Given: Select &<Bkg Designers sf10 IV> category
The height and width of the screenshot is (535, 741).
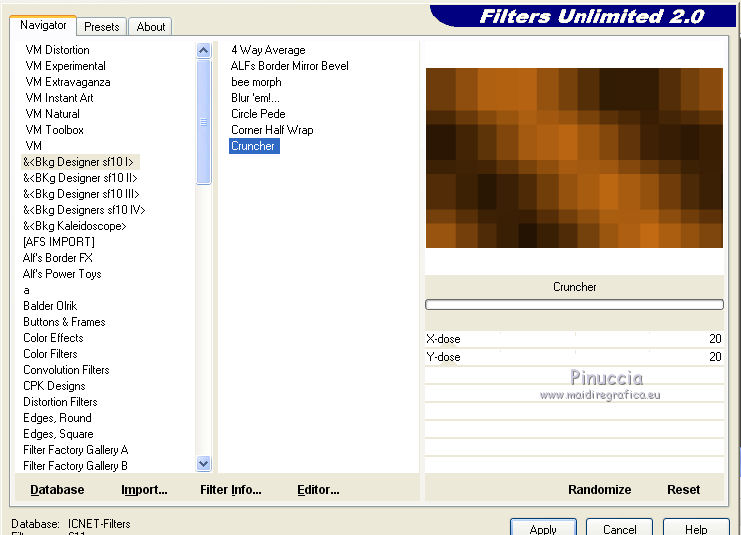Looking at the screenshot, I should [84, 210].
